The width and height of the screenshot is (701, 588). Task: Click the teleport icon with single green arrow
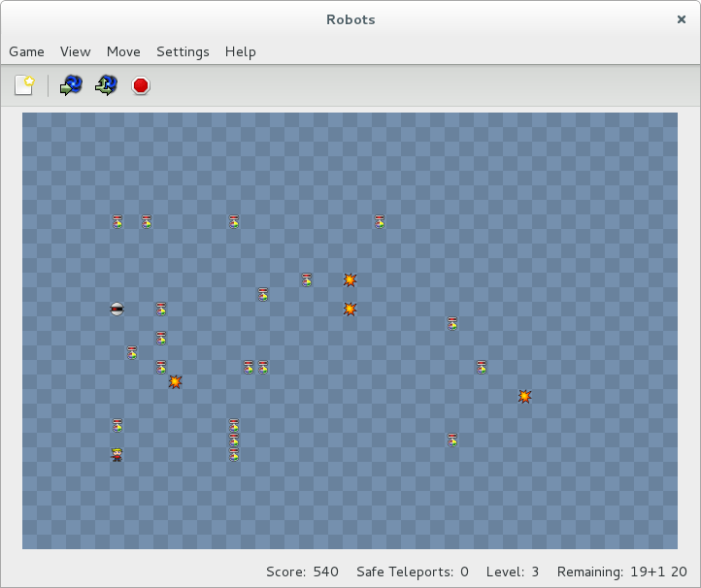point(71,84)
